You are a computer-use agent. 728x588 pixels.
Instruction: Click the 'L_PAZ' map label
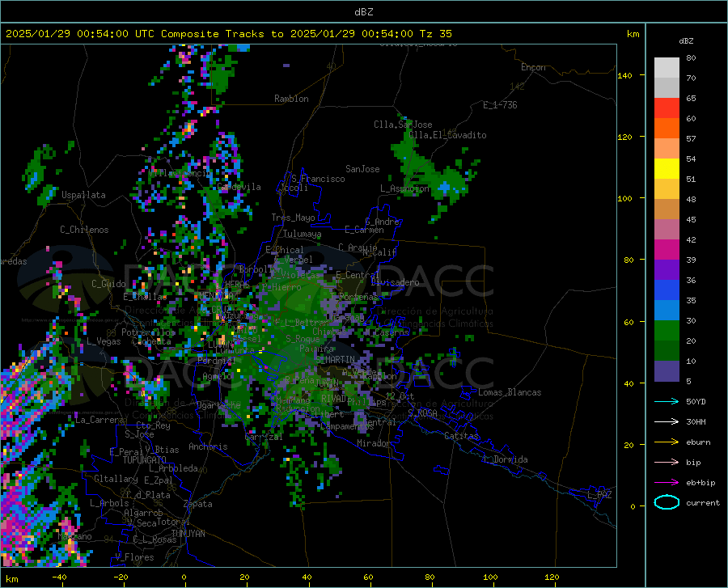pos(599,495)
